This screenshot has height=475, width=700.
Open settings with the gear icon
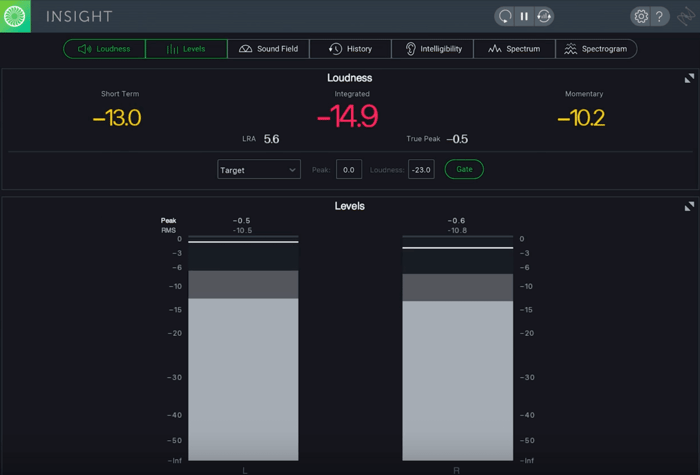(x=641, y=17)
